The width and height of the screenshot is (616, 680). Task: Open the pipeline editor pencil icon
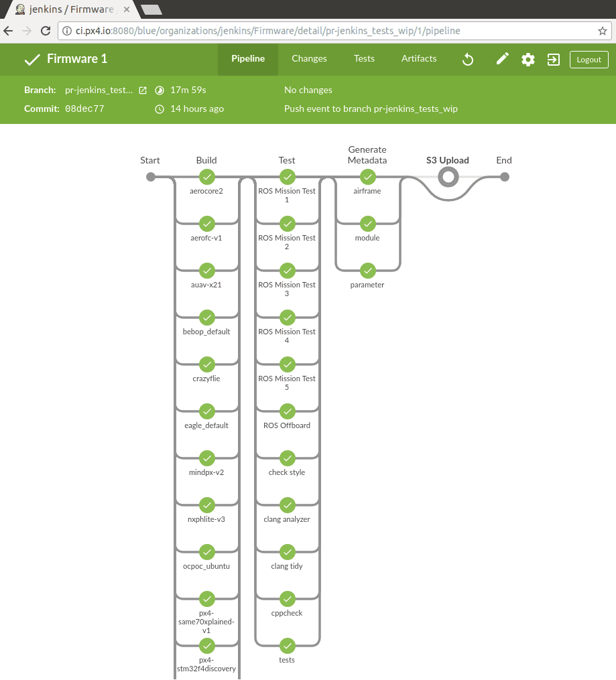pos(502,59)
